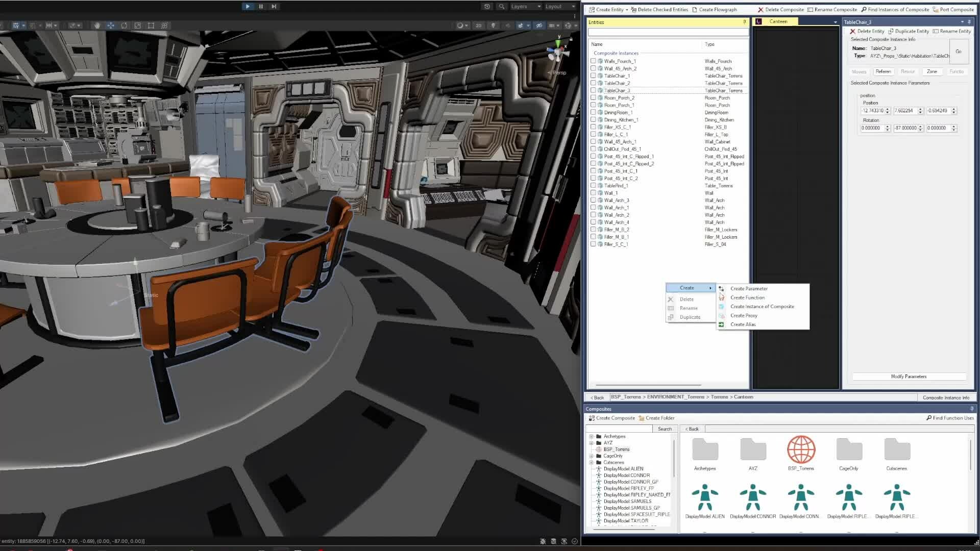
Task: Open the editor search magnifier
Action: click(x=502, y=7)
